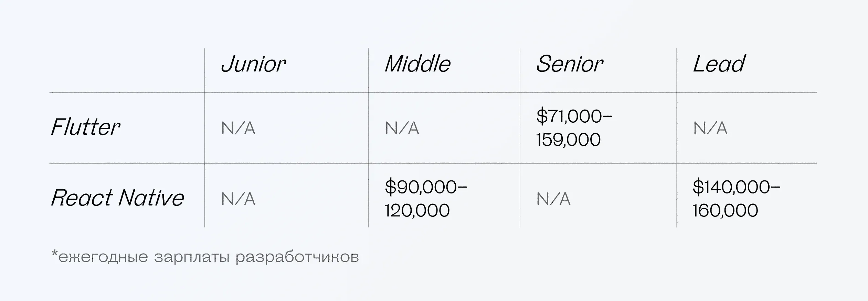Click the word "ежегодные" in the footnote
The image size is (868, 301).
(103, 257)
